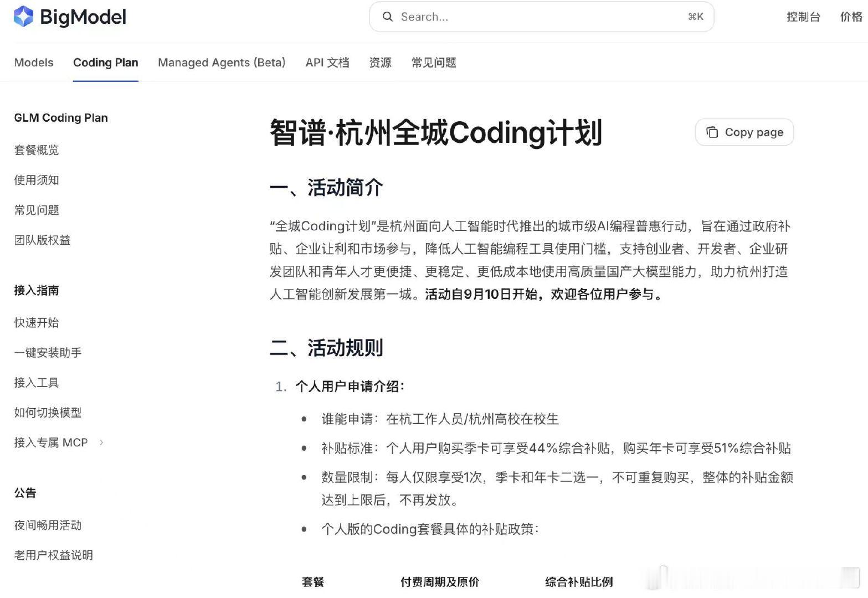Click the bold text 活动自9月10日开始

[481, 294]
